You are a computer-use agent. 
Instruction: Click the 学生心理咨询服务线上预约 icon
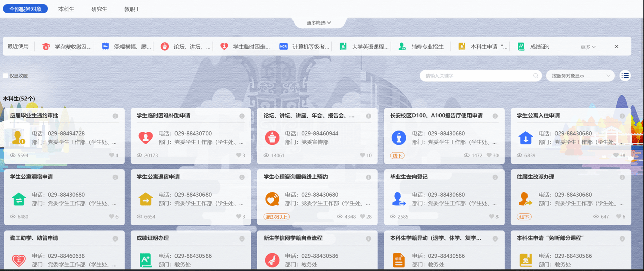coord(272,199)
